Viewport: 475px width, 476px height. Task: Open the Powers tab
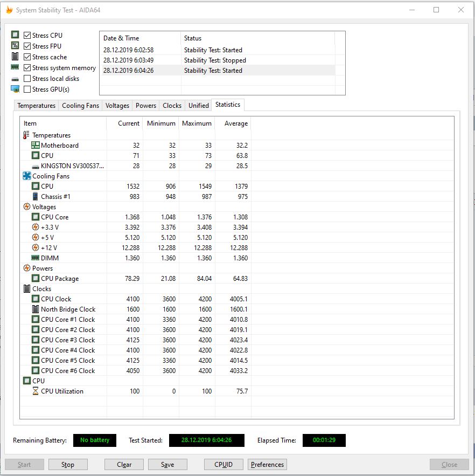[x=146, y=105]
